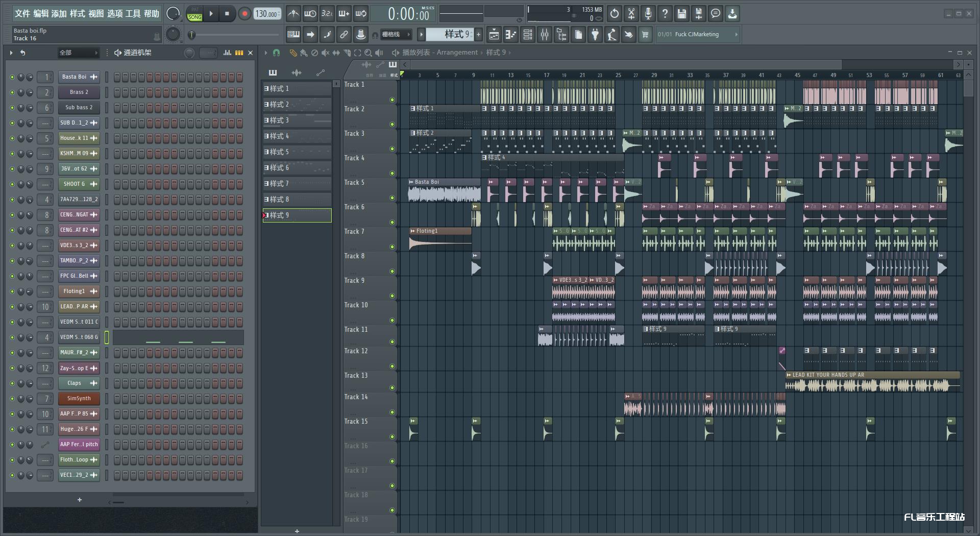Screen dimensions: 980x536
Task: Add new channel with plus button
Action: [x=80, y=500]
